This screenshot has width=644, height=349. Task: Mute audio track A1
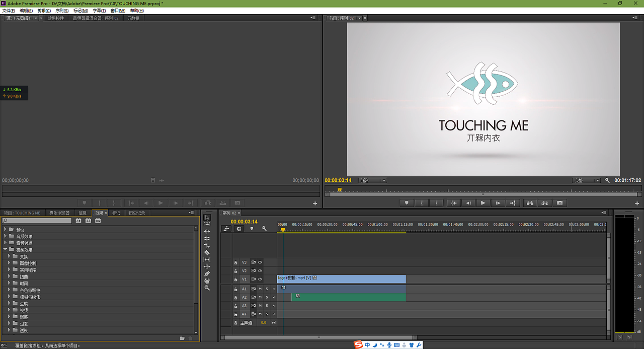[260, 289]
